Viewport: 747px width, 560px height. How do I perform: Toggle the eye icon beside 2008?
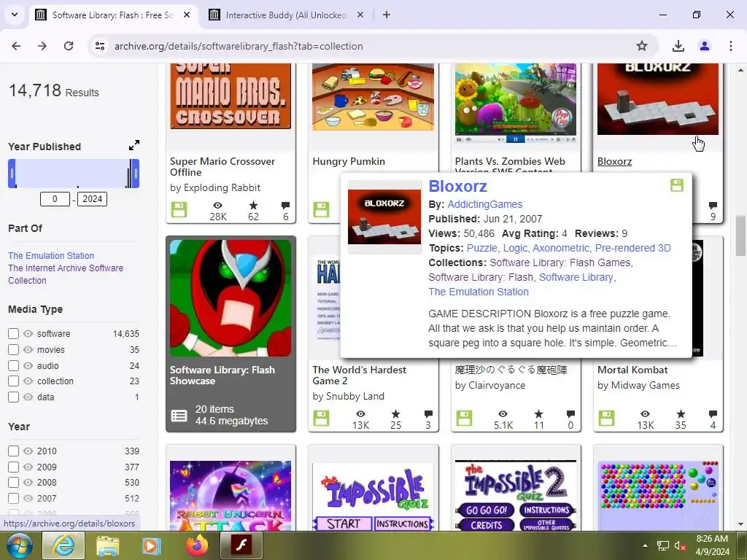[28, 483]
